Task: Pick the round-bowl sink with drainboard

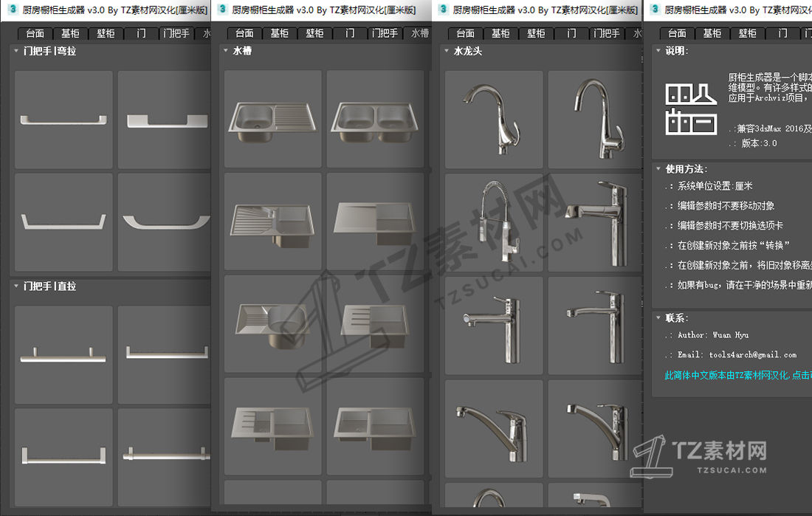Action: tap(272, 324)
